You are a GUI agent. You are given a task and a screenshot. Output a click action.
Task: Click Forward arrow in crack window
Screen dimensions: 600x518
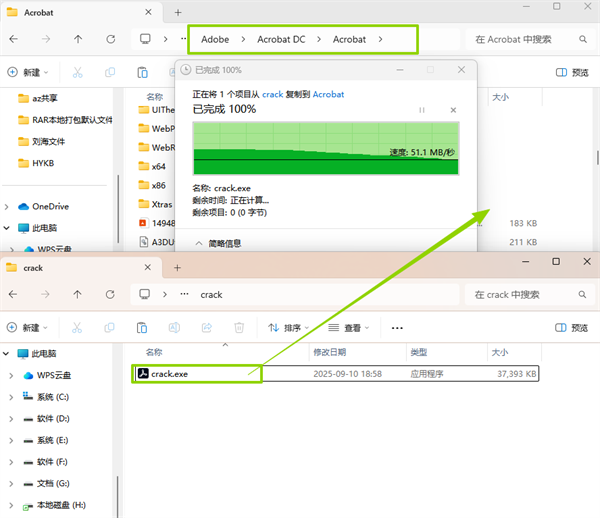pyautogui.click(x=45, y=294)
